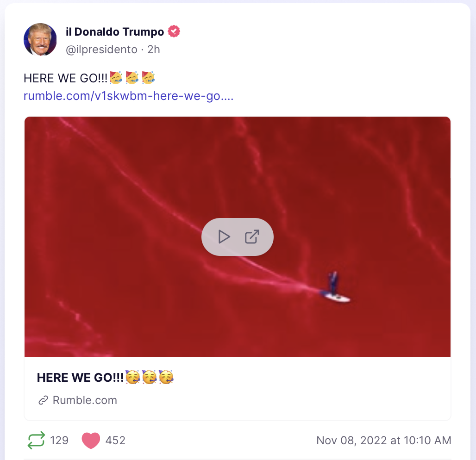Open video externally via arrow-box icon

252,236
